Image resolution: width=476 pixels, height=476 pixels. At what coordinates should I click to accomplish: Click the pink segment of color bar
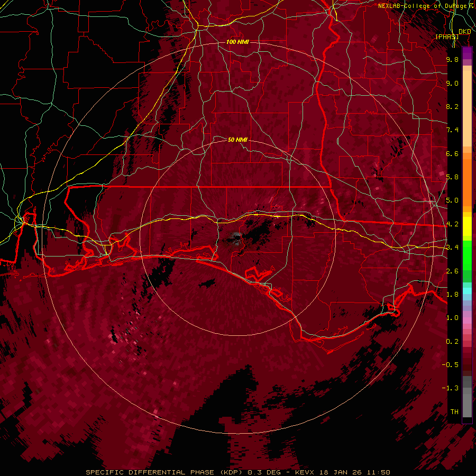[x=467, y=321]
